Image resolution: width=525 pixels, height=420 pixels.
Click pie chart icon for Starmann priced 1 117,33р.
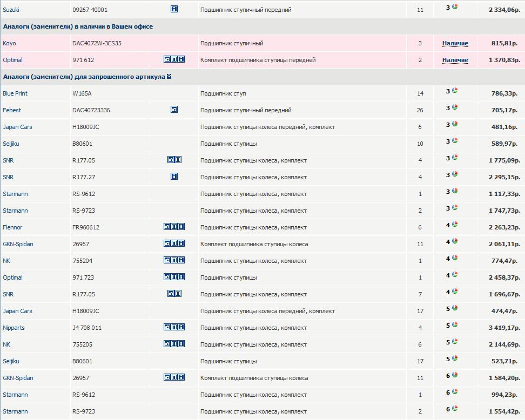coord(455,191)
